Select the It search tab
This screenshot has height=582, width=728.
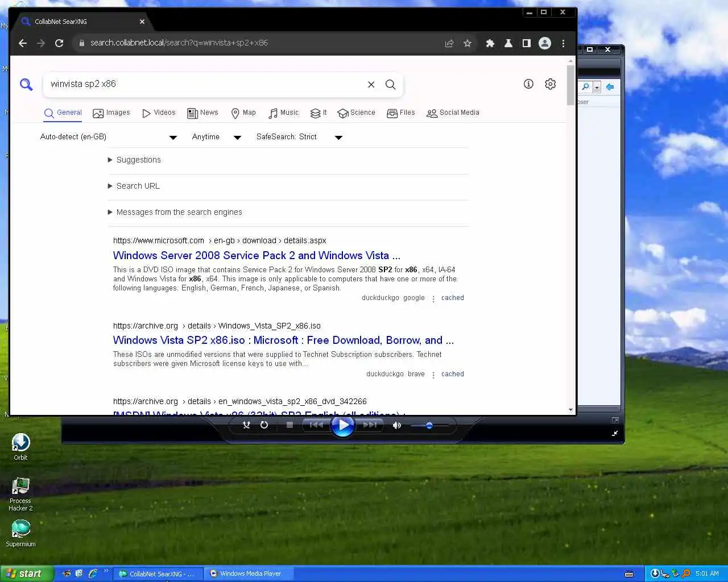click(x=318, y=113)
